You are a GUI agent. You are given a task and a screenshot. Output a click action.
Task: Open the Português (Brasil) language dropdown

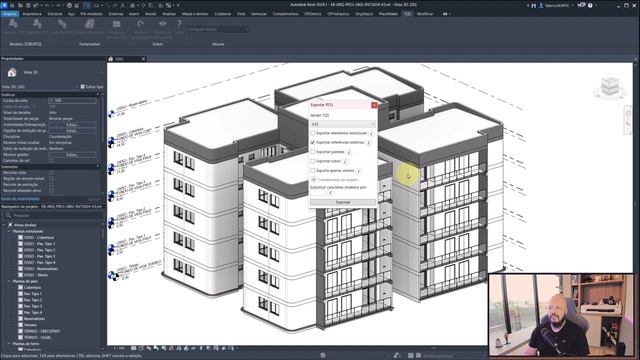point(218,29)
